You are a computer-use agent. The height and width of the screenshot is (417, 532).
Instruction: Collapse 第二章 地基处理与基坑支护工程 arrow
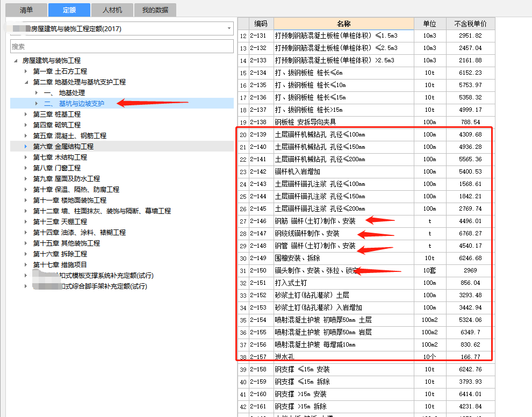[x=26, y=82]
